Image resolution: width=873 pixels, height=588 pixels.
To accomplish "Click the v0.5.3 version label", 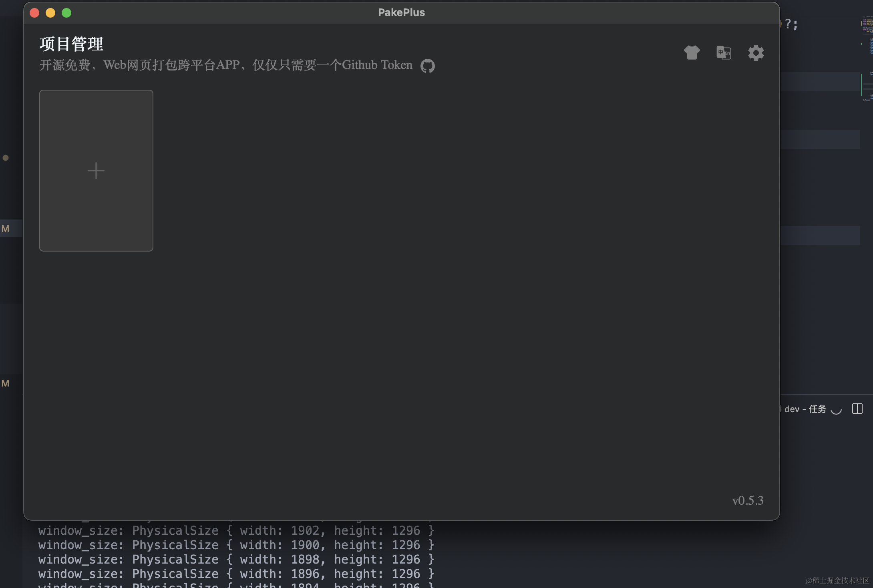I will coord(747,500).
